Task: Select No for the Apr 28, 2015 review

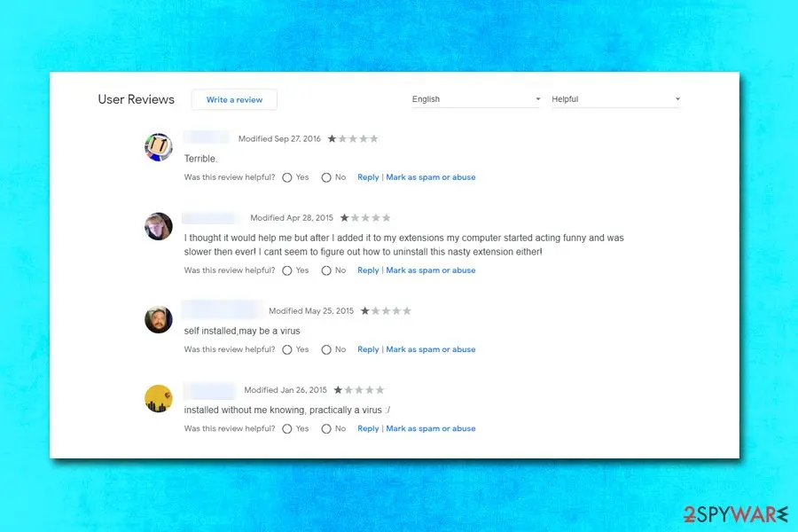Action: click(x=326, y=270)
